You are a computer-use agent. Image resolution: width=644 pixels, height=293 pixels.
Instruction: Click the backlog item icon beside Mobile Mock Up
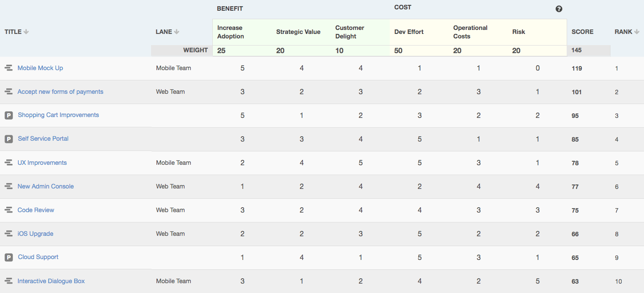pyautogui.click(x=8, y=67)
